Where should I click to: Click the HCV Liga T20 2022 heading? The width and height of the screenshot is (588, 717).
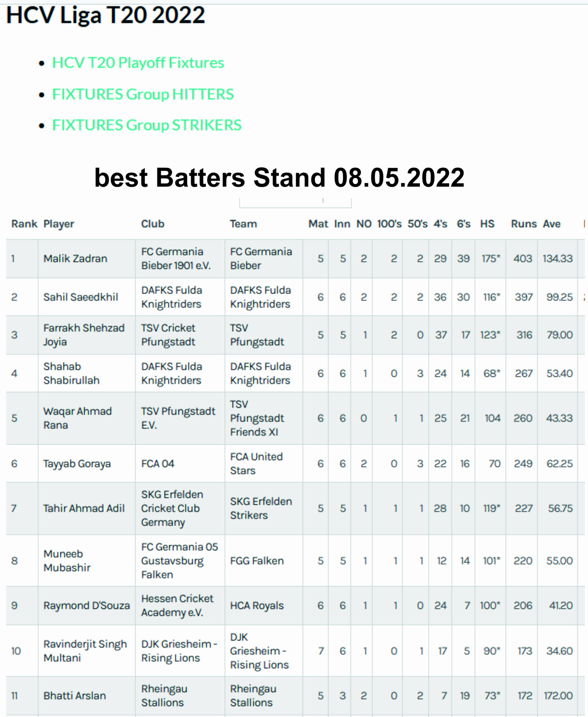click(105, 15)
